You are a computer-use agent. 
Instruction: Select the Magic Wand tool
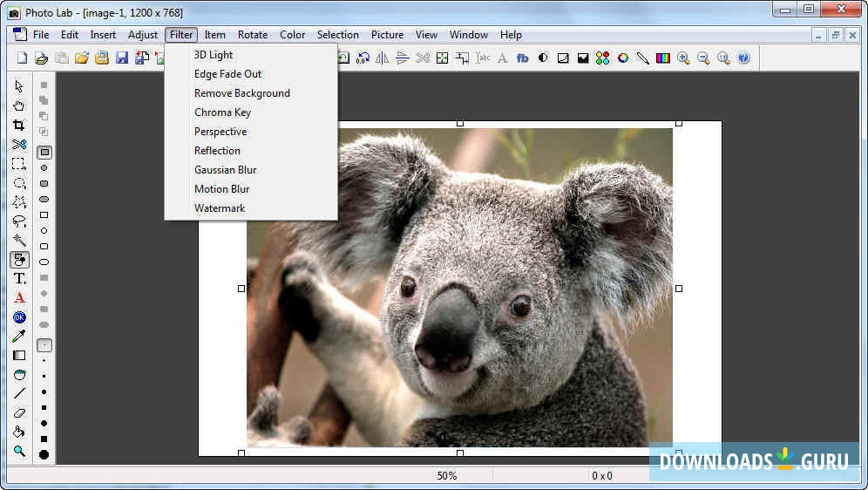click(x=19, y=240)
